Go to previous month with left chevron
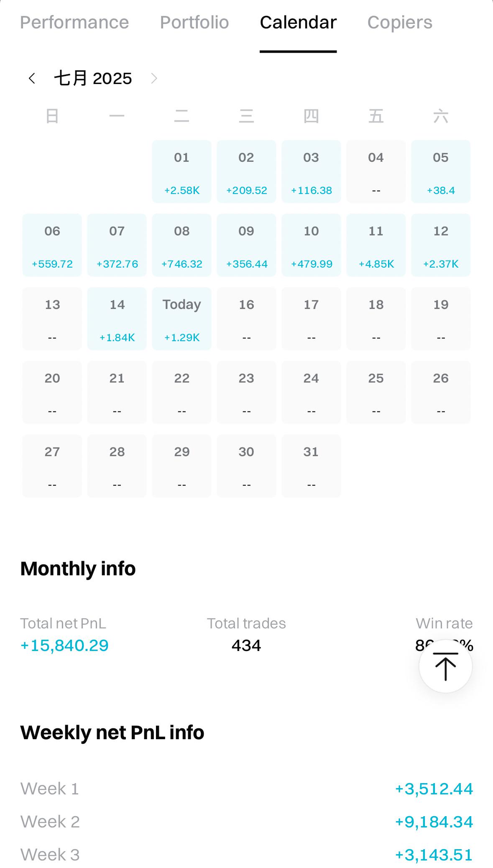493x868 pixels. coord(32,78)
